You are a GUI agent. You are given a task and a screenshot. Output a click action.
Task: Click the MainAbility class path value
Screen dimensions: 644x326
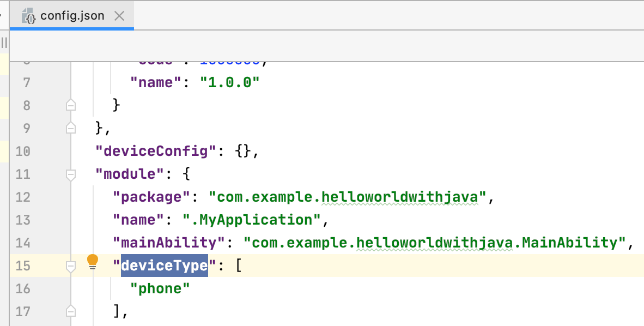(x=435, y=243)
